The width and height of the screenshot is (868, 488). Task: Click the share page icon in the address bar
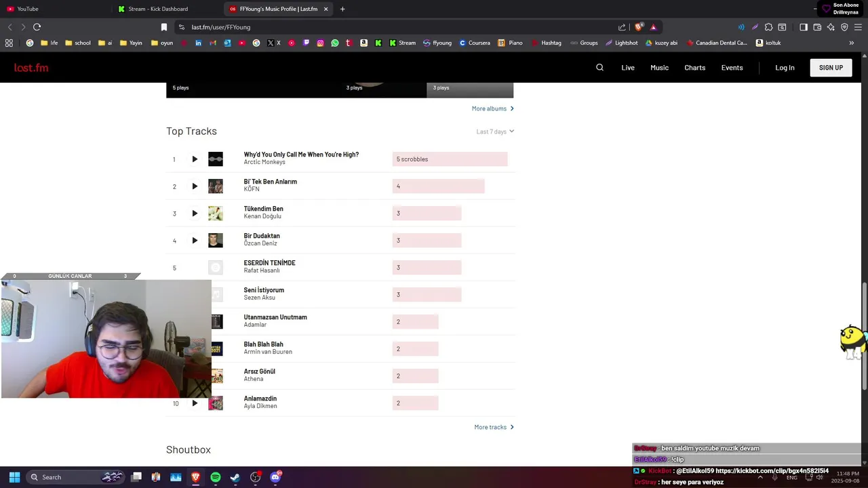click(622, 27)
